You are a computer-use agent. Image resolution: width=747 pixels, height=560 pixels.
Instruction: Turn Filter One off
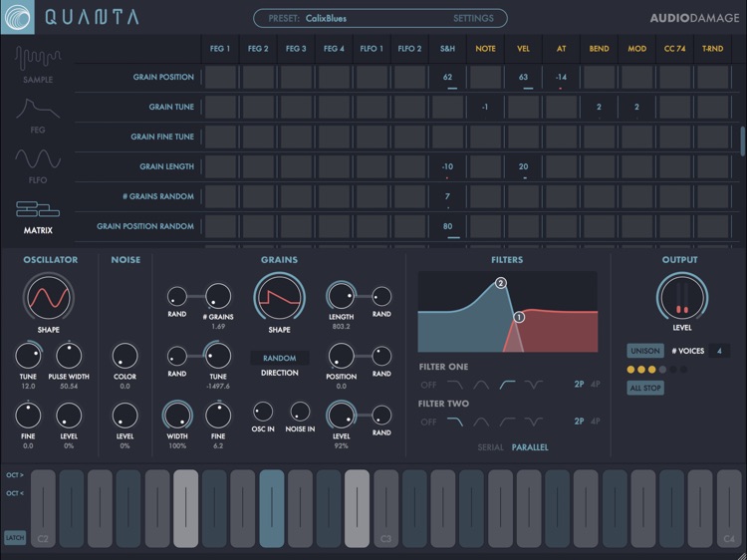(x=428, y=384)
